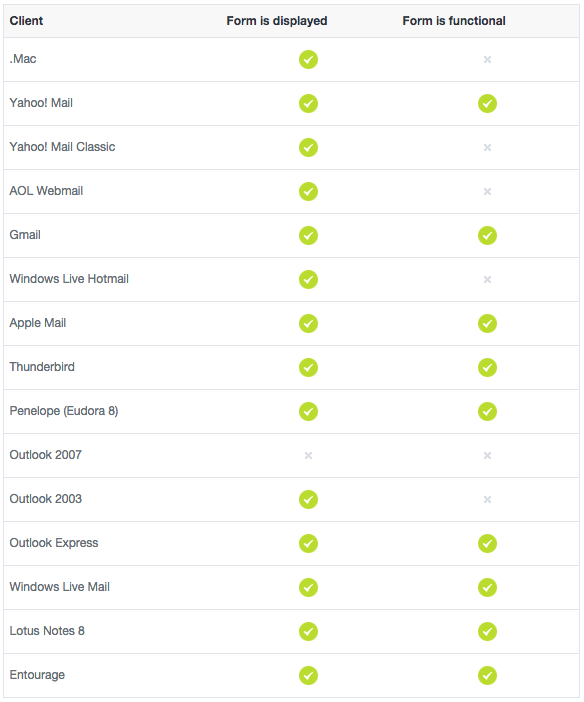Click Outlook 2007 form functional cross icon

click(x=487, y=455)
